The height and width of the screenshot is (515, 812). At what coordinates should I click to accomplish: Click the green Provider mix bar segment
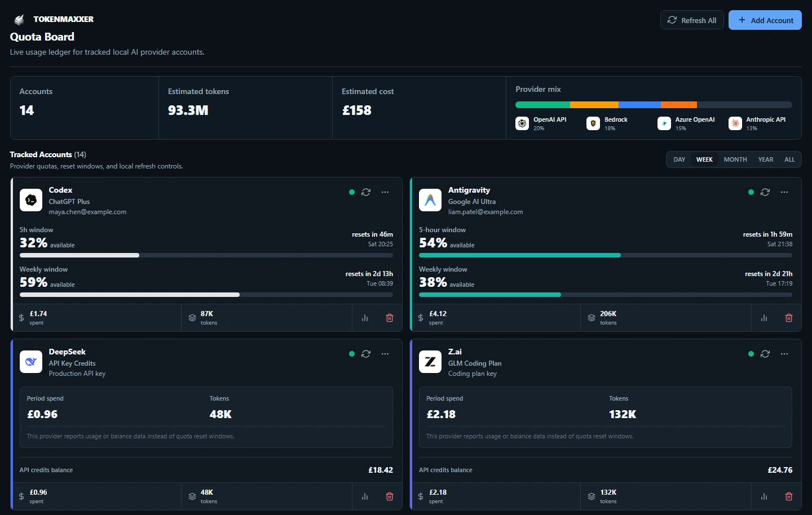[542, 105]
